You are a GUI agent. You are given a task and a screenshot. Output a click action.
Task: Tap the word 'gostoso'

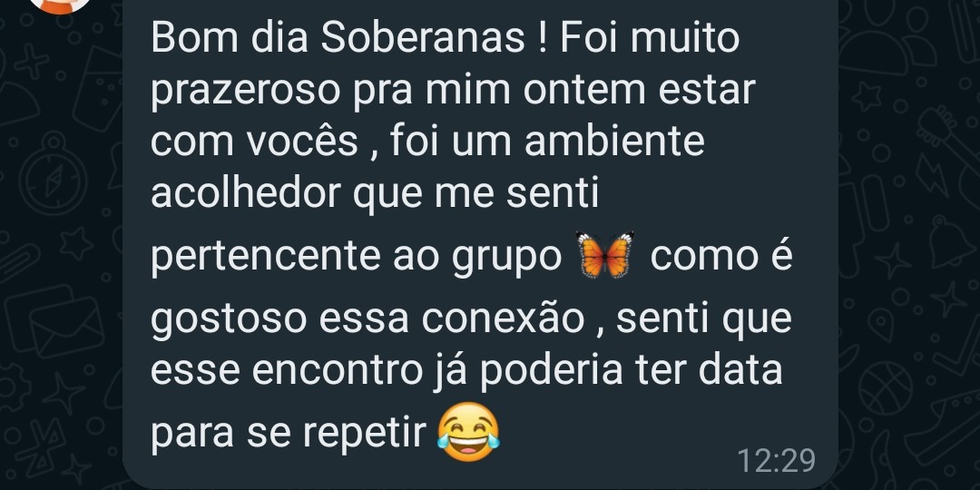coord(229,321)
